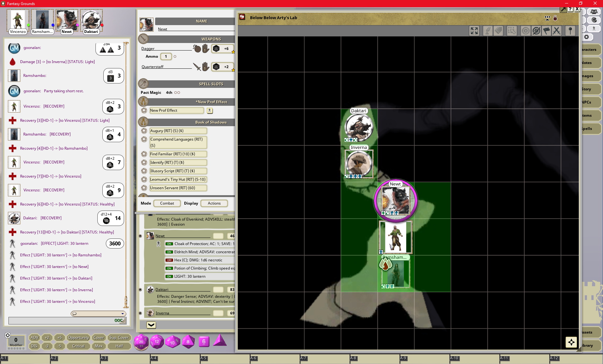Cycle the Combat mode selector
Screen dimensions: 603x364
[x=167, y=203]
